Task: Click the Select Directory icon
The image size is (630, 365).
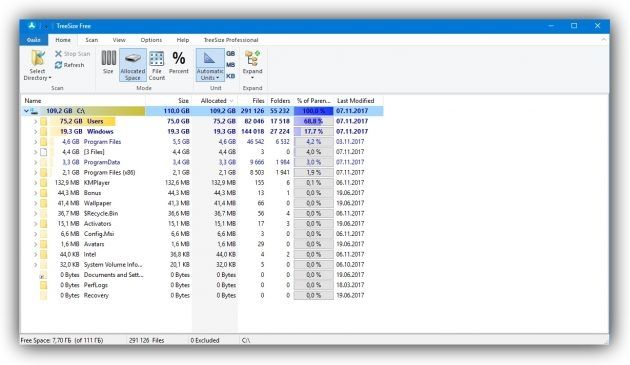Action: point(38,58)
